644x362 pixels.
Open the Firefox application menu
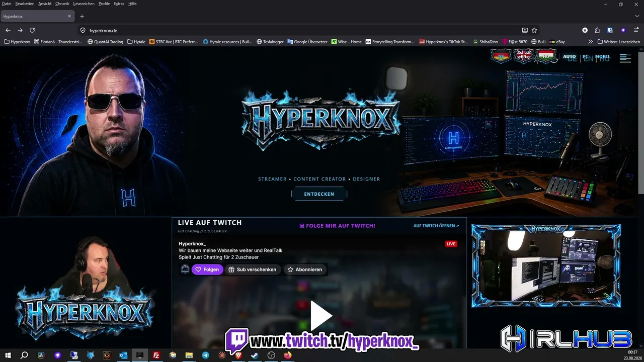click(x=635, y=30)
